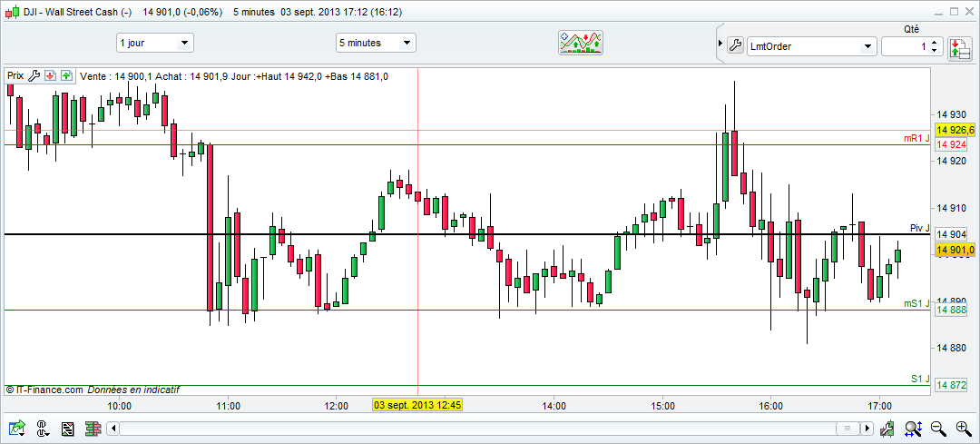
Task: Click the +Bas 14 881,0 daily low text
Action: [x=357, y=76]
